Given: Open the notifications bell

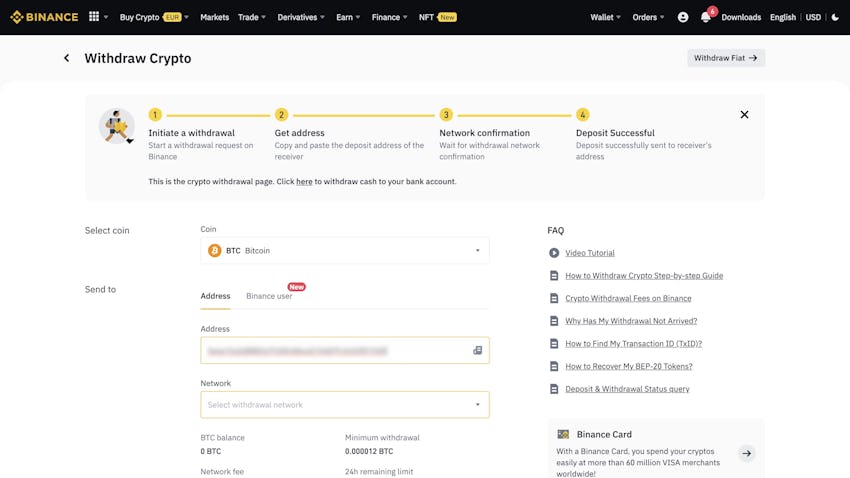Looking at the screenshot, I should coord(705,17).
